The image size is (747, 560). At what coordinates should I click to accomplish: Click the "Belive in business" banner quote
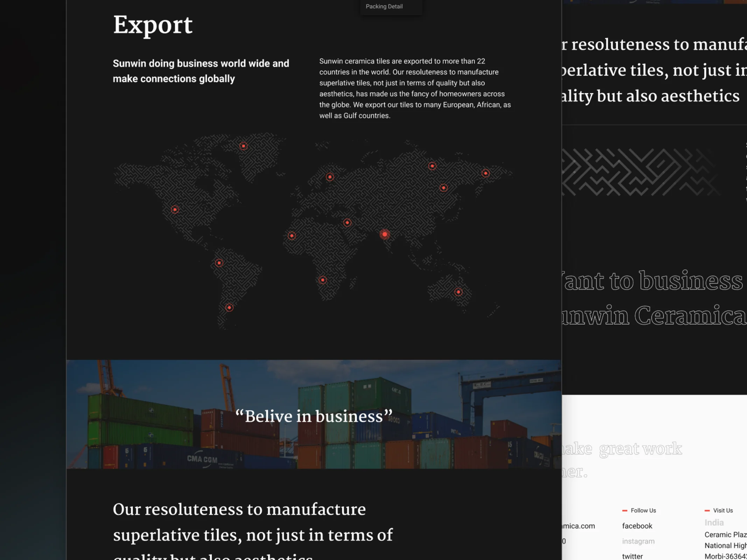click(314, 416)
